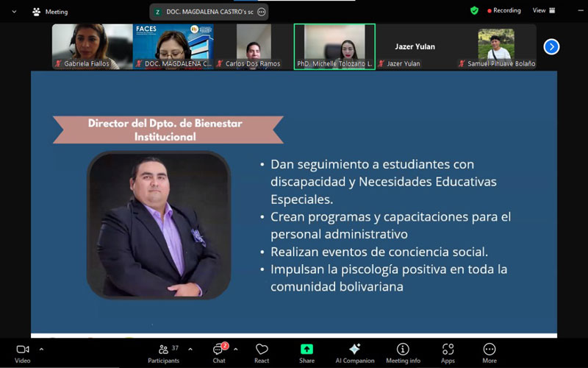The height and width of the screenshot is (368, 588).
Task: Expand the Video options chevron
Action: point(41,349)
